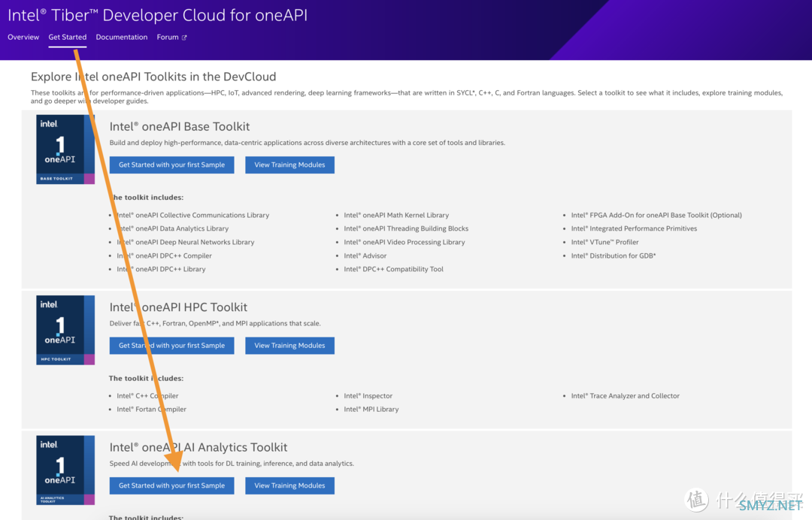Click oneAPI Data Analytics Library item
The height and width of the screenshot is (520, 812).
click(x=172, y=228)
